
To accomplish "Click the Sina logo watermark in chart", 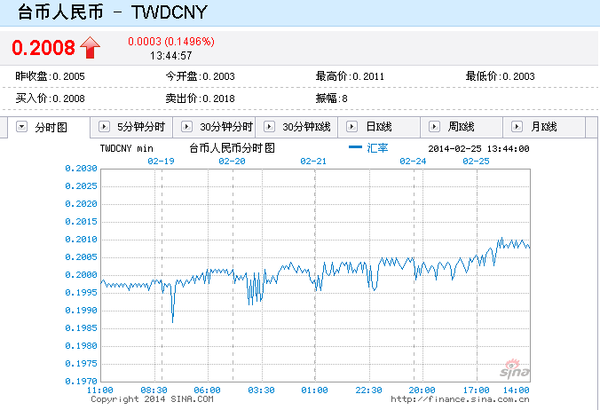I will [508, 367].
